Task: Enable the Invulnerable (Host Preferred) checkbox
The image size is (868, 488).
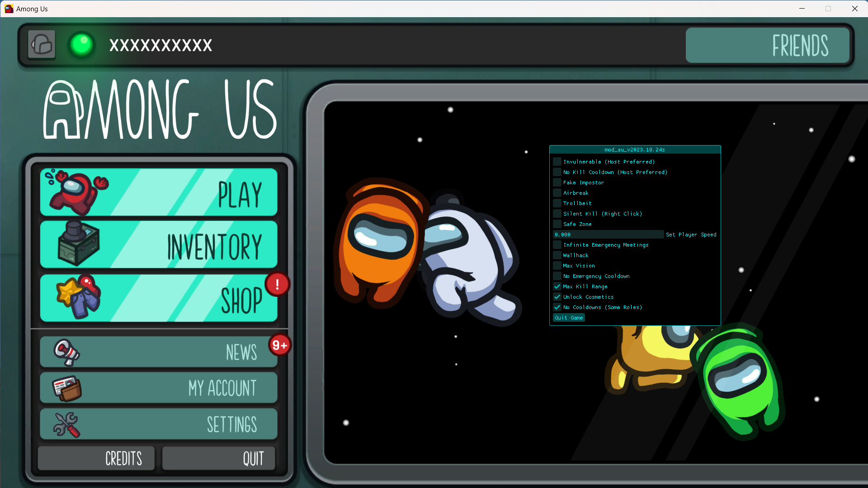Action: 557,162
